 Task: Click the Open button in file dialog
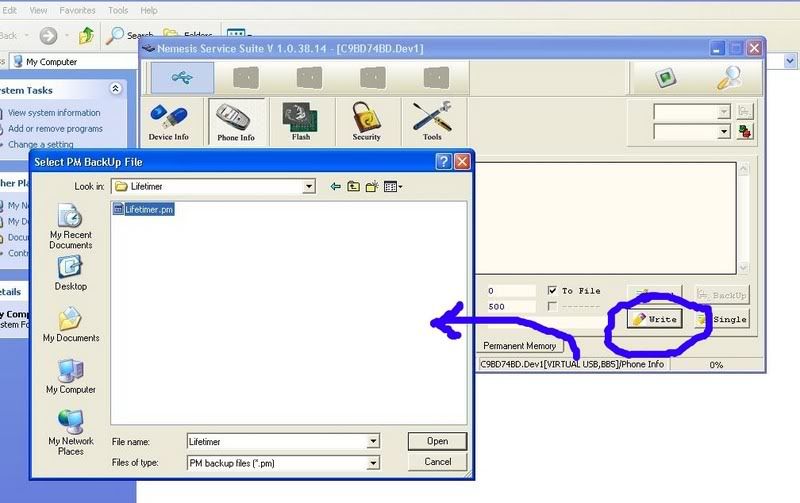point(437,441)
